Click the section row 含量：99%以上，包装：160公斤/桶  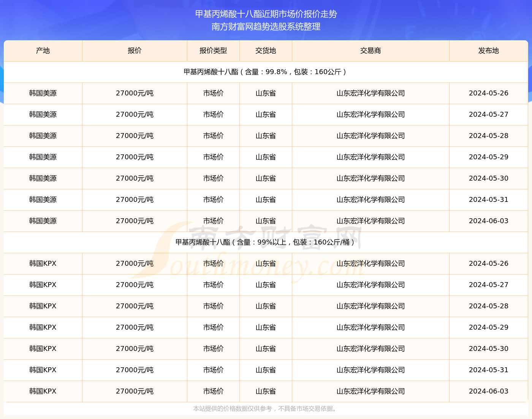[x=266, y=242]
